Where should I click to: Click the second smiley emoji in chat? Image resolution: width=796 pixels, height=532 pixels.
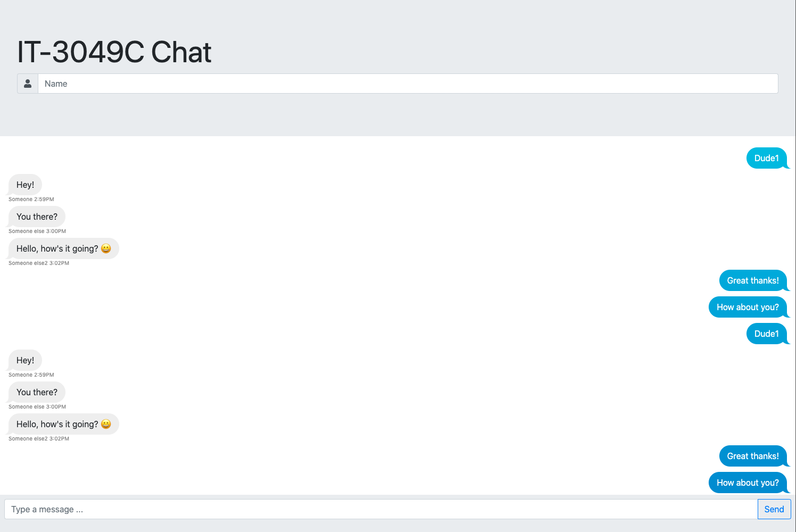106,424
